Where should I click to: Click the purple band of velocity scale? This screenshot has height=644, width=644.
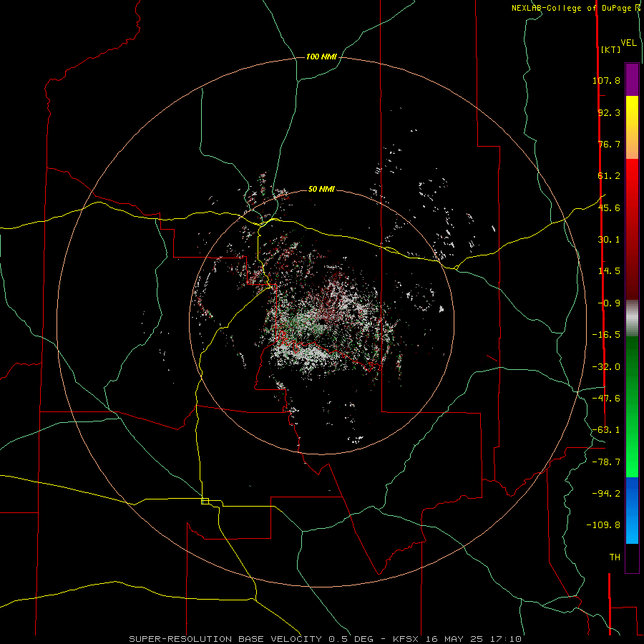point(632,79)
